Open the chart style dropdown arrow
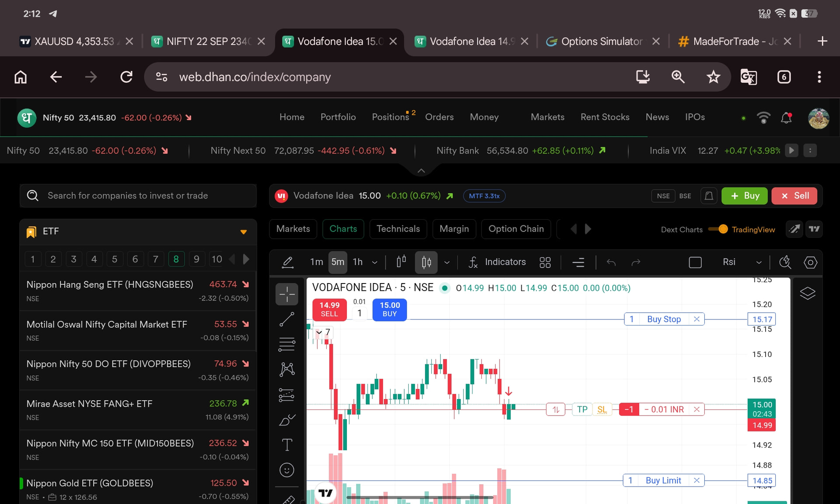The image size is (840, 504). pyautogui.click(x=447, y=262)
